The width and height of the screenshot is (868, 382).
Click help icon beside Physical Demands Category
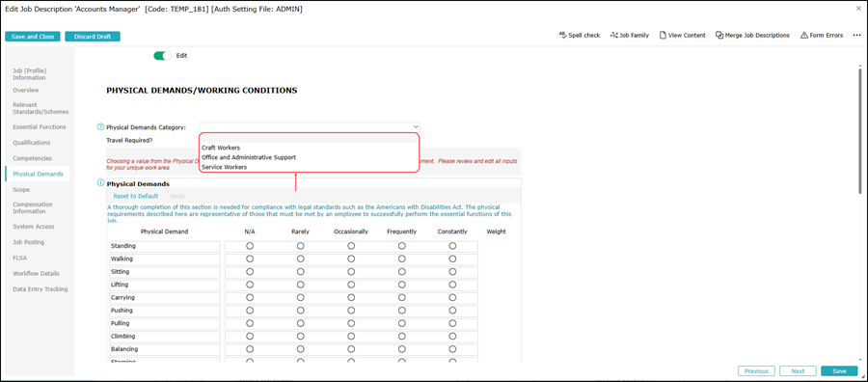[100, 126]
